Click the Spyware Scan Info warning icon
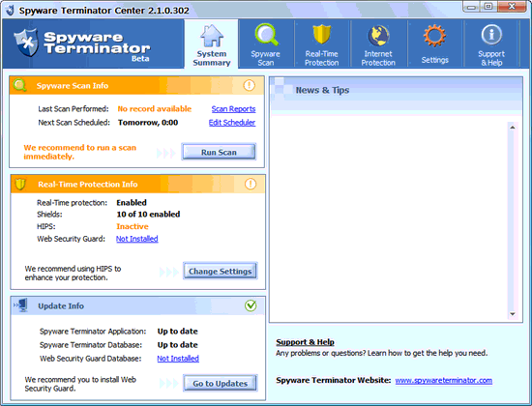Screen dimensions: 532x406 point(249,85)
